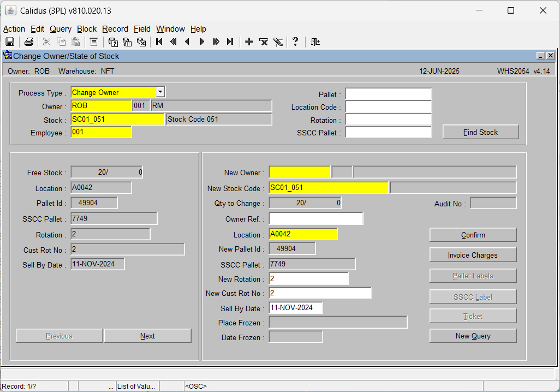Viewport: 560px width, 392px height.
Task: Click the Next button
Action: coord(147,336)
